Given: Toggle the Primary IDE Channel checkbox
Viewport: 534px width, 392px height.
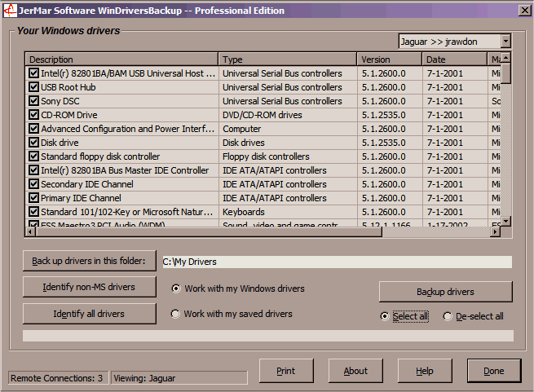Looking at the screenshot, I should (33, 198).
